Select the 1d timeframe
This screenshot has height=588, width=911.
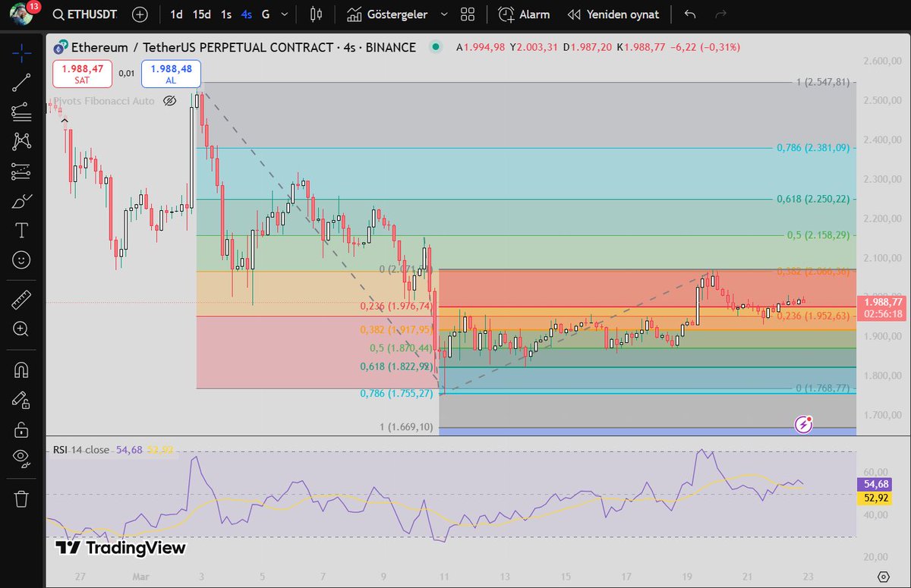point(176,14)
